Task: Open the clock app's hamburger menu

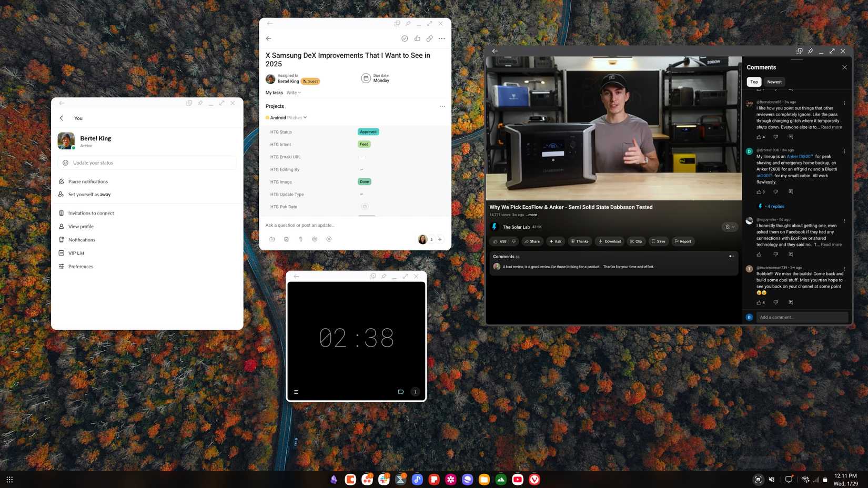Action: pos(296,392)
